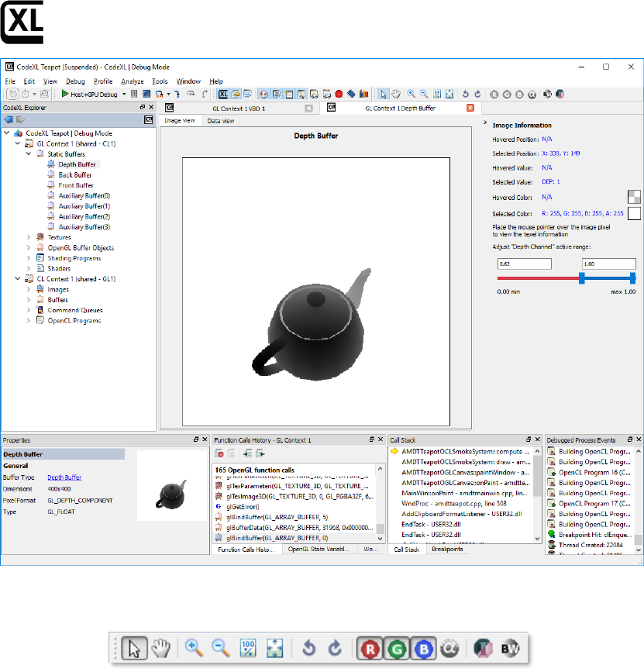Click the Pause debugging toolbar icon
Image resolution: width=644 pixels, height=672 pixels.
point(134,94)
